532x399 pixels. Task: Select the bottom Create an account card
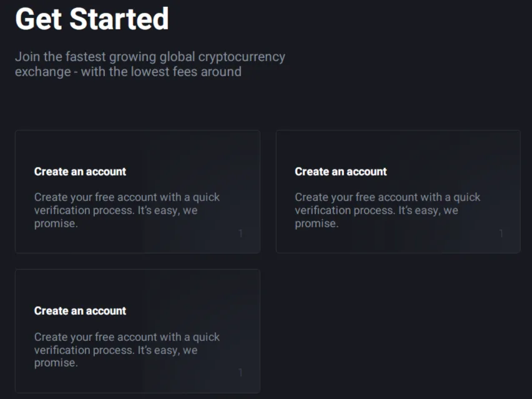click(x=138, y=331)
